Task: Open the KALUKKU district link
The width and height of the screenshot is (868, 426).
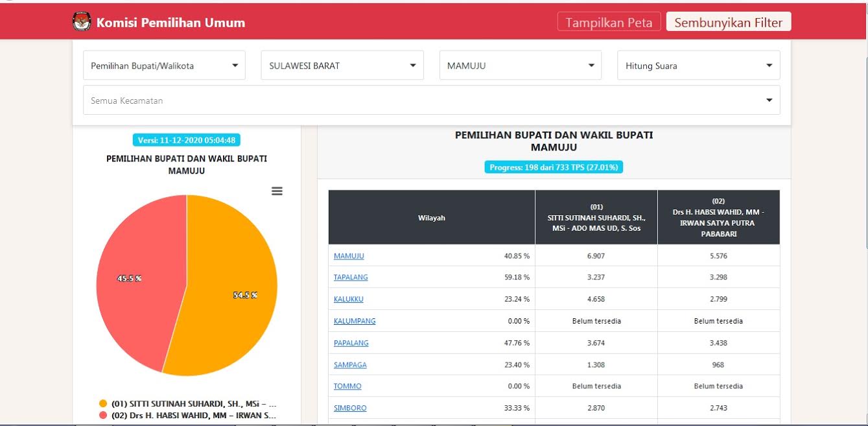Action: 349,300
